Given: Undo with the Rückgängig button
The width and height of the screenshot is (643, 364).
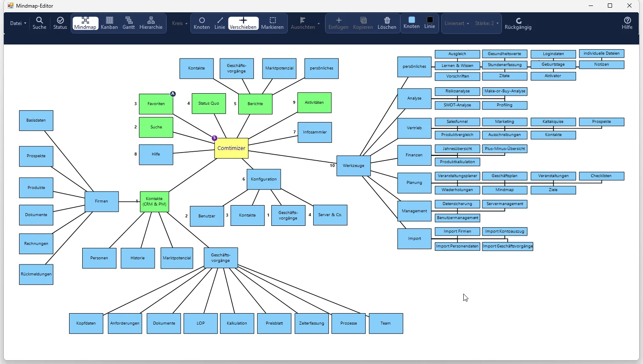Looking at the screenshot, I should coord(518,23).
